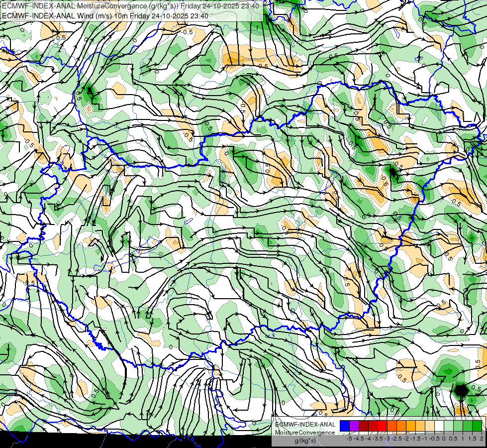Image resolution: width=487 pixels, height=448 pixels.
Task: Select the medium green swatch between 1 and 1.5
Action: point(468,426)
